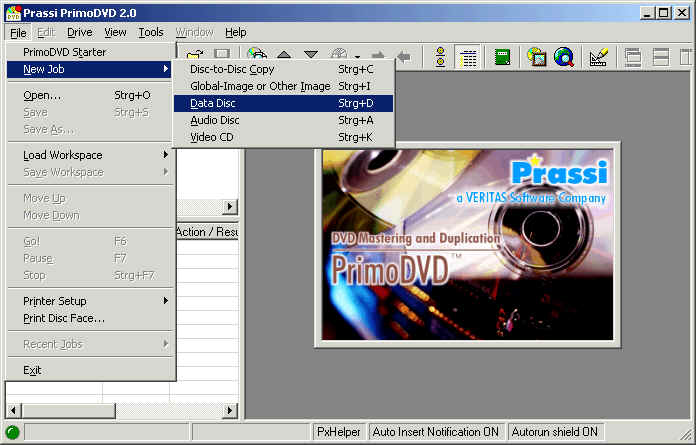The image size is (696, 445).
Task: Click Autorun shield ON status
Action: tap(555, 432)
